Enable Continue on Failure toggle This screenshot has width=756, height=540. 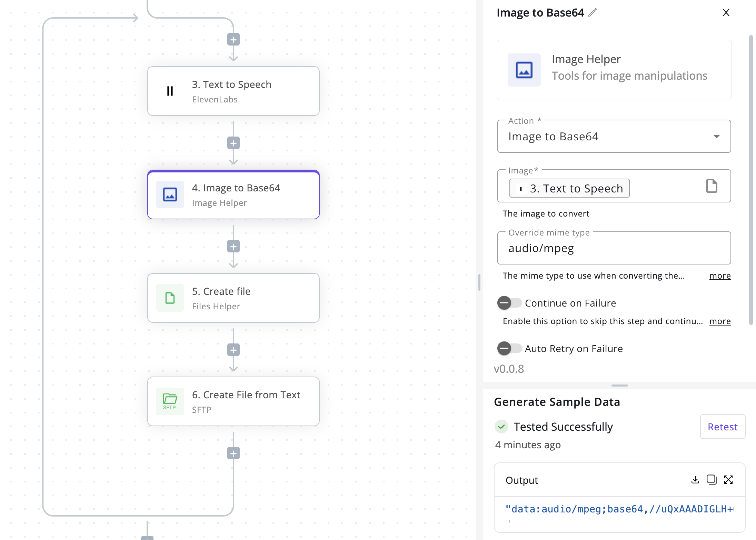[x=509, y=303]
